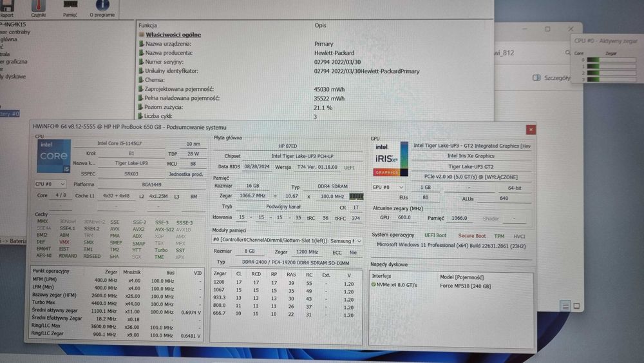Click icon beside Nazwa urządzenia row

click(141, 44)
